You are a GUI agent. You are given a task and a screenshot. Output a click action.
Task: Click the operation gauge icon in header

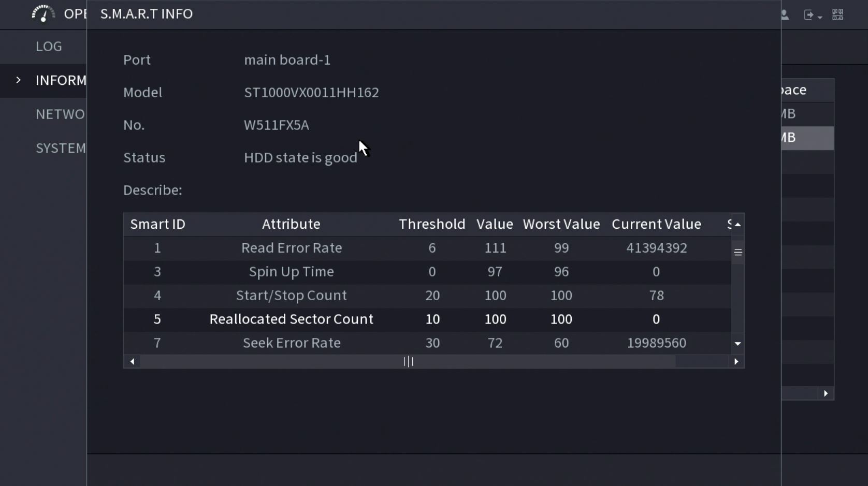[43, 14]
